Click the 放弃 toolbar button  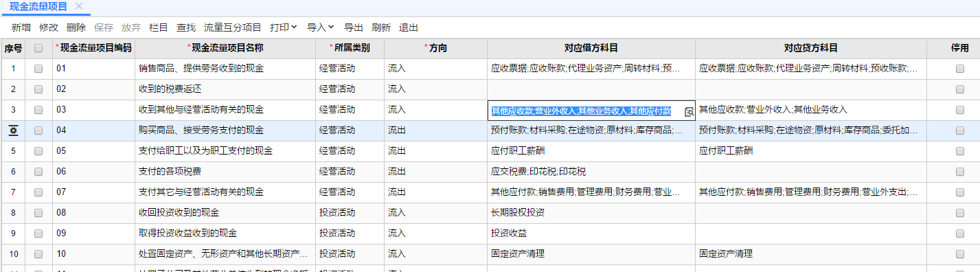131,27
